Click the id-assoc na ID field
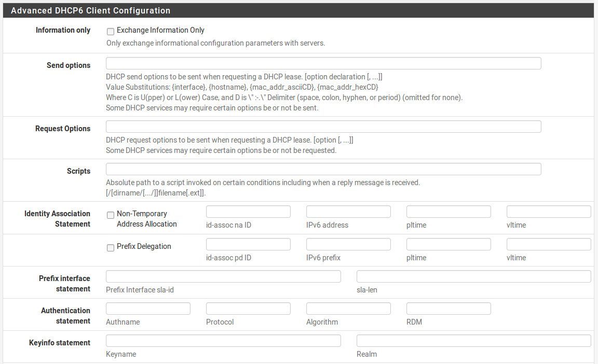Image resolution: width=598 pixels, height=364 pixels. coord(248,212)
